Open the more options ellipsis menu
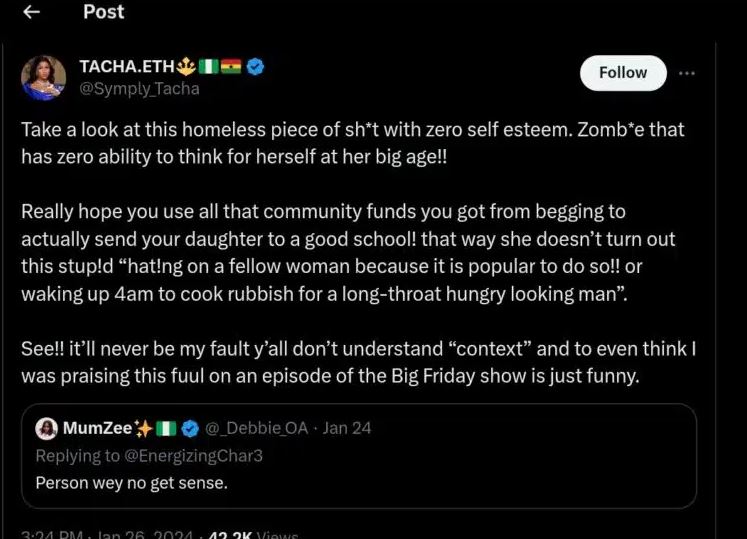 click(x=687, y=73)
